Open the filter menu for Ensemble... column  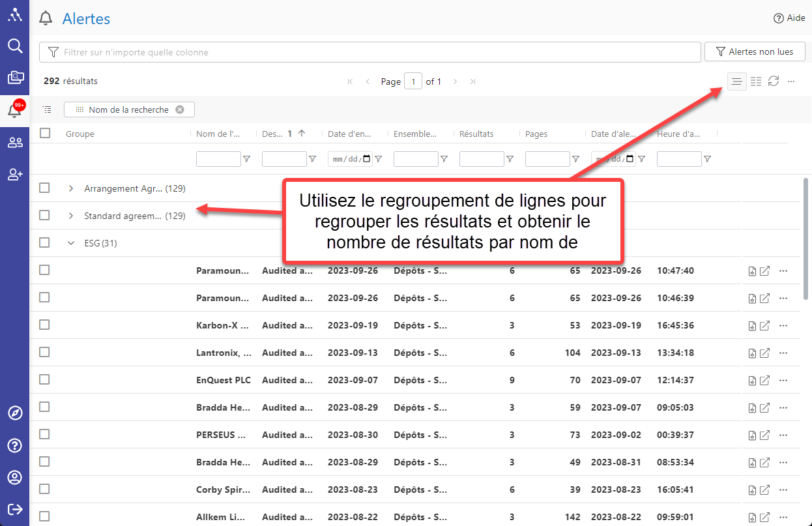[444, 159]
